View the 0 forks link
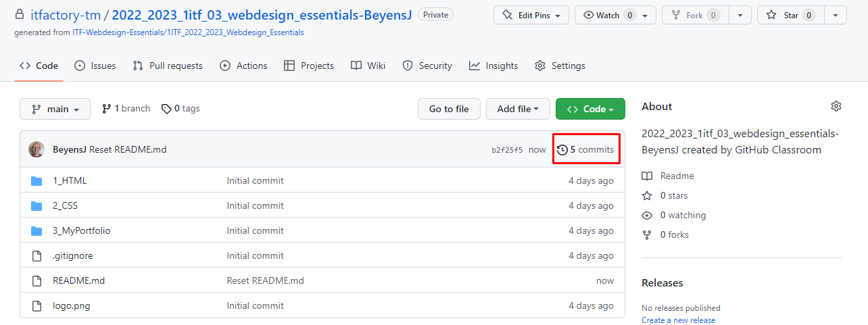The height and width of the screenshot is (325, 868). (x=665, y=234)
